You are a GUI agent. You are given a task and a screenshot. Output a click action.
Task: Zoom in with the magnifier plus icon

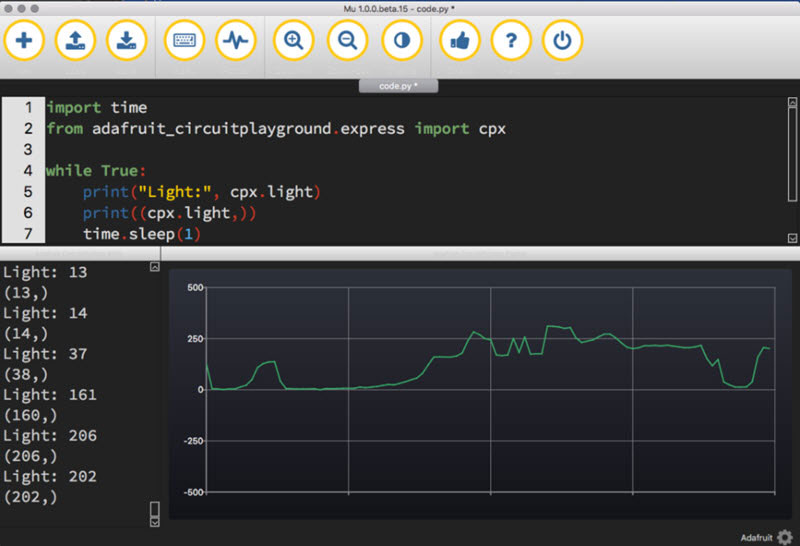[294, 41]
